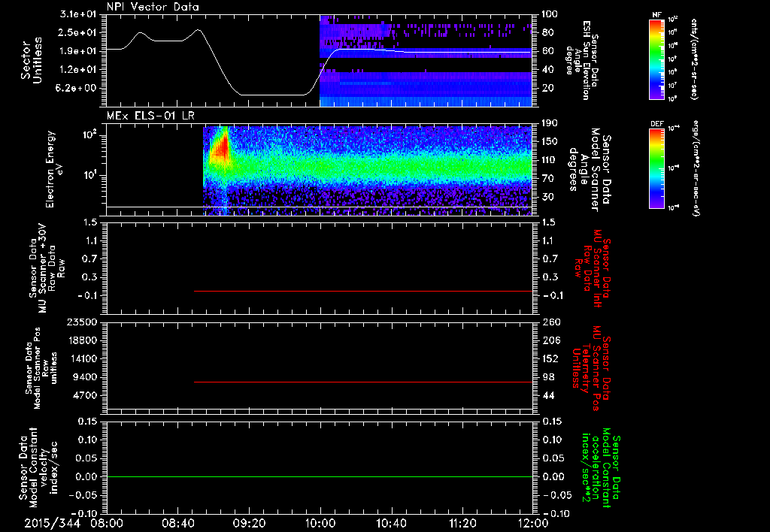Click the 10:00 time axis label
Image resolution: width=770 pixels, height=532 pixels.
click(x=320, y=523)
